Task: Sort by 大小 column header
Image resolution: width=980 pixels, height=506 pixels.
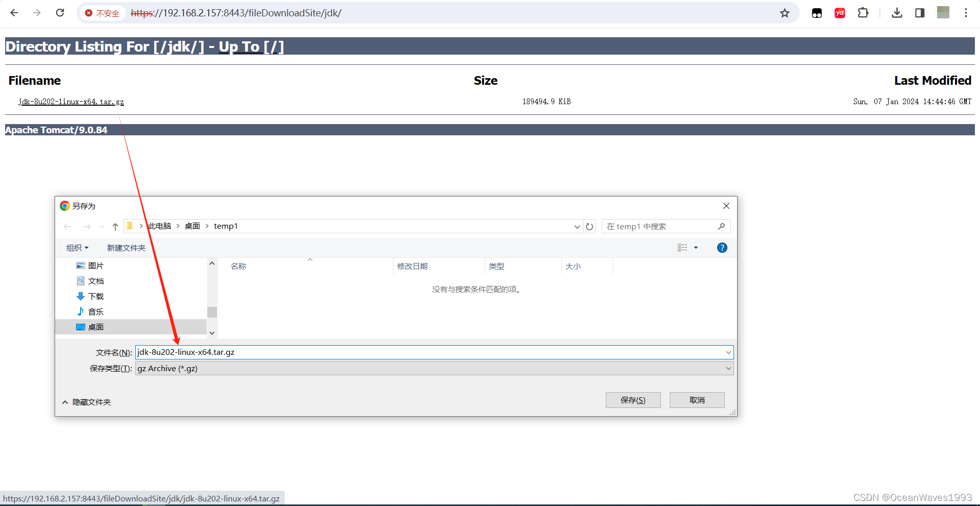Action: [573, 266]
